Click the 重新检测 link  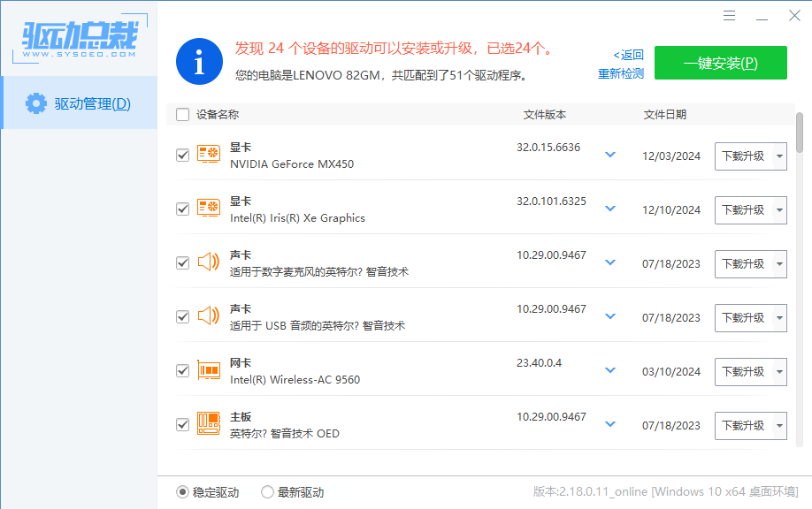[x=621, y=74]
